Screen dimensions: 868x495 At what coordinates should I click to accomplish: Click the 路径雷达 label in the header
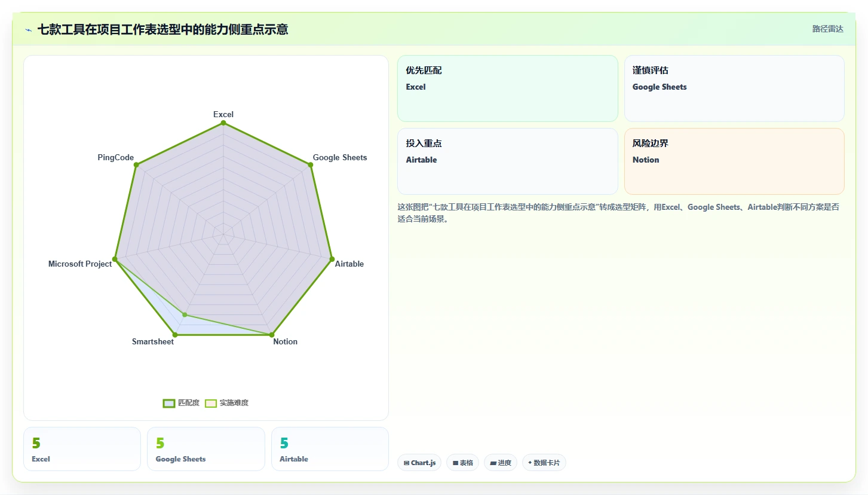point(827,29)
